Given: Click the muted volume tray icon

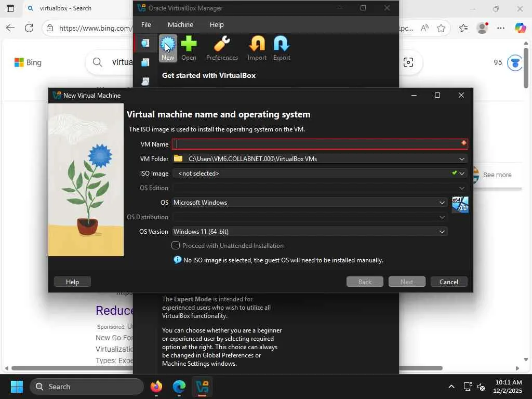Looking at the screenshot, I should [x=481, y=387].
